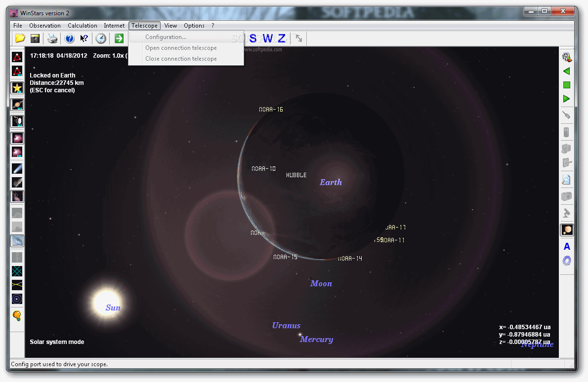Open the Options menu
This screenshot has width=588, height=382.
pos(194,26)
